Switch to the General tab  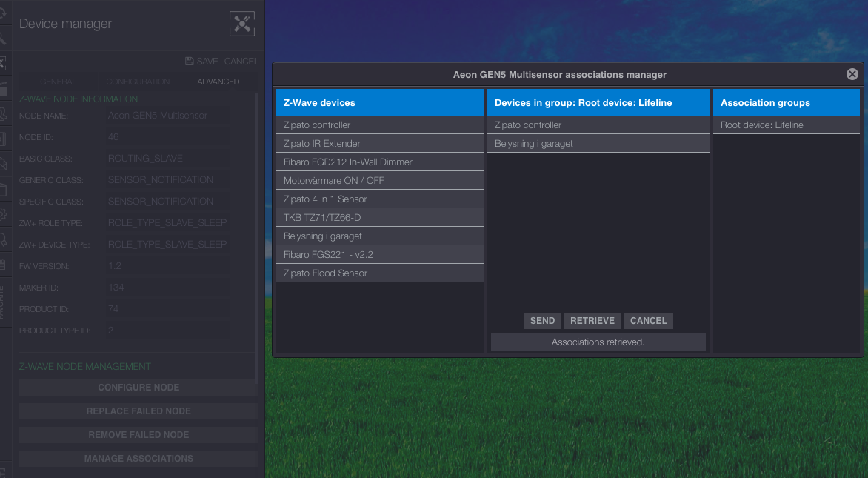[x=58, y=82]
